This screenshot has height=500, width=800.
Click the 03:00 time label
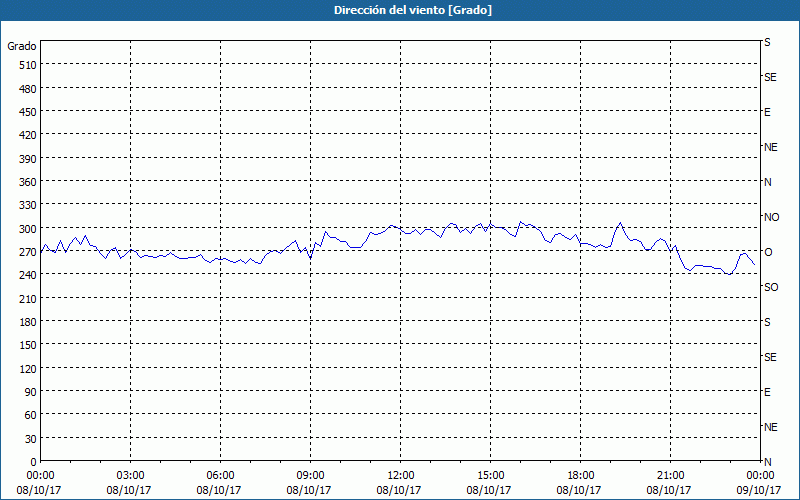(x=131, y=476)
